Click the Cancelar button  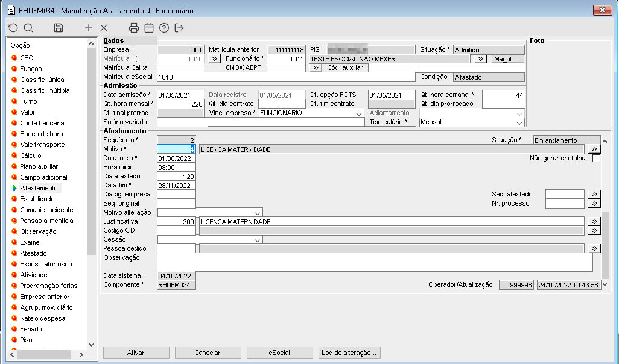pyautogui.click(x=208, y=353)
